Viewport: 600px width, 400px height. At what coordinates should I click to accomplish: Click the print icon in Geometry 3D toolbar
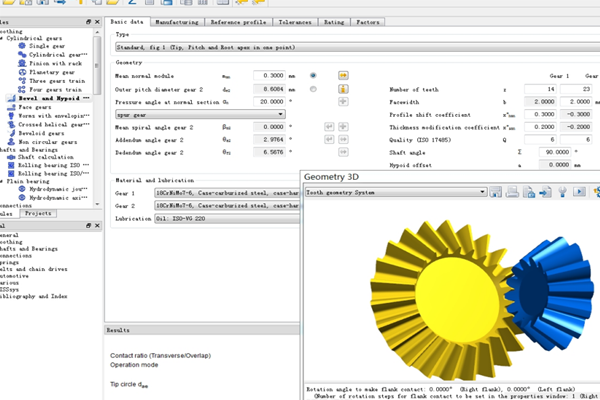(x=512, y=192)
